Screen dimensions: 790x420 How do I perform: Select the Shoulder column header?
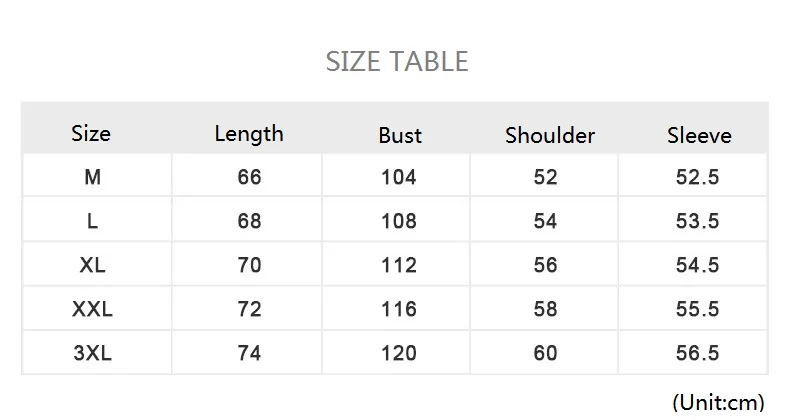point(550,135)
